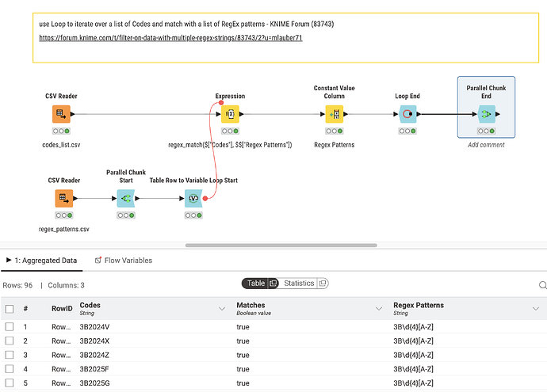This screenshot has height=392, width=547.
Task: Open the KNIME forum link in annotation
Action: click(170, 38)
